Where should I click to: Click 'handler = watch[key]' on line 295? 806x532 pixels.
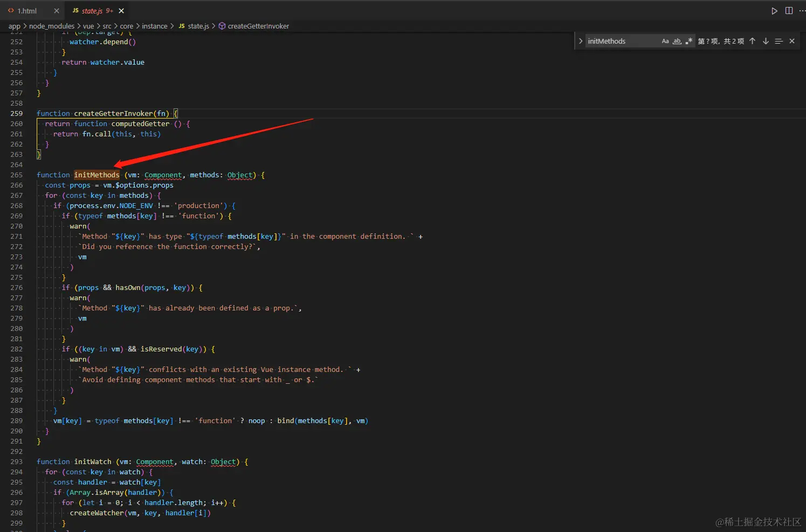pyautogui.click(x=119, y=482)
